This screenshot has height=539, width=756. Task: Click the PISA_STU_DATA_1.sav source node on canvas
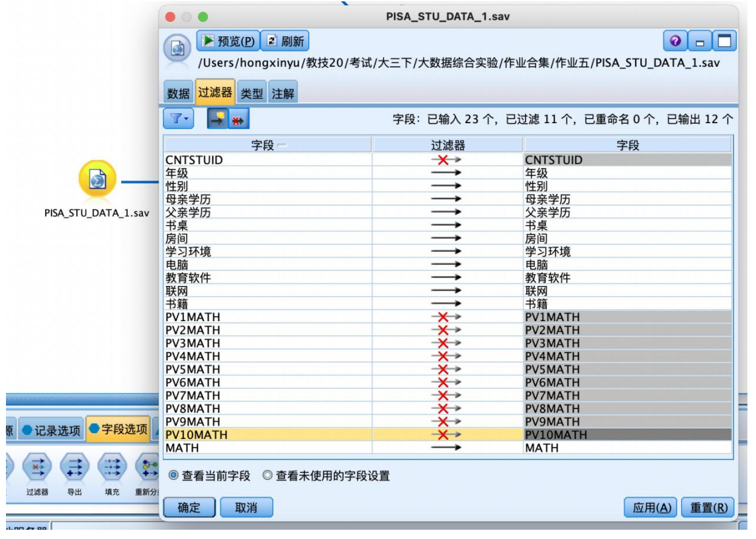97,179
